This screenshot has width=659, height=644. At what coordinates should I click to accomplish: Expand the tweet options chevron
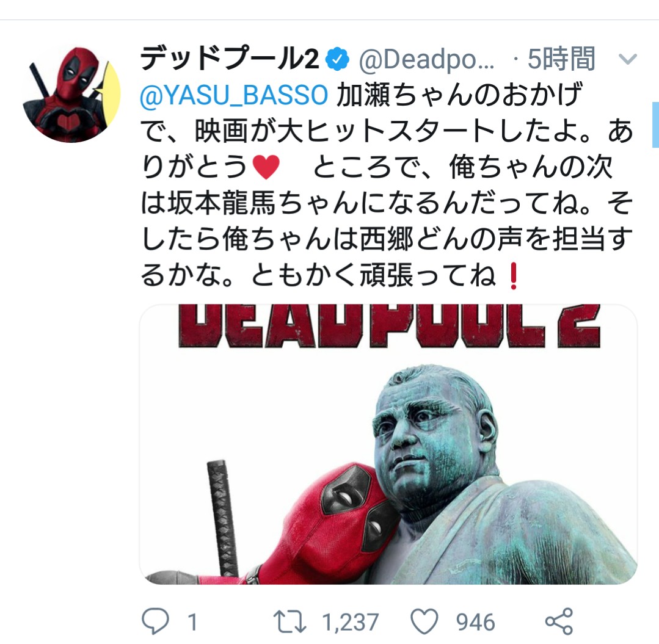[627, 59]
